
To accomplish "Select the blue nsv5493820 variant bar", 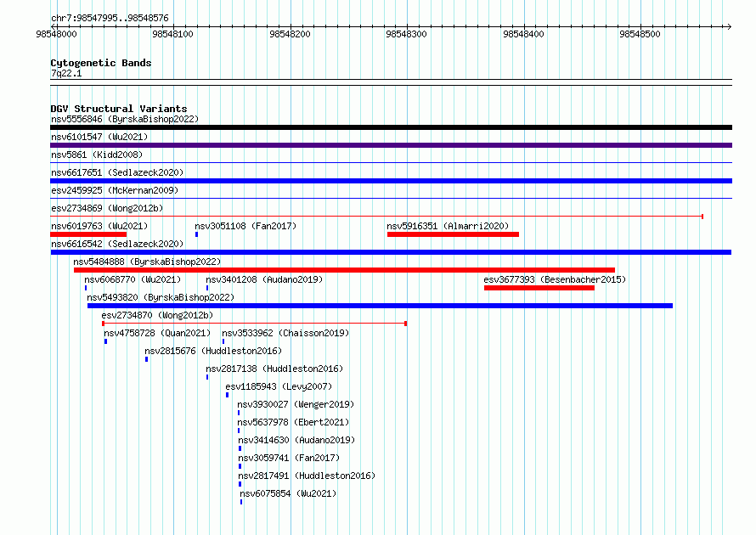I will click(x=380, y=306).
